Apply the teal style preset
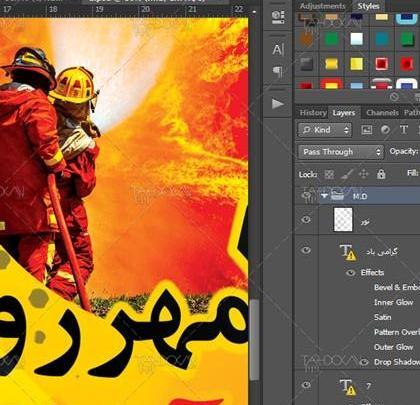 (x=382, y=39)
